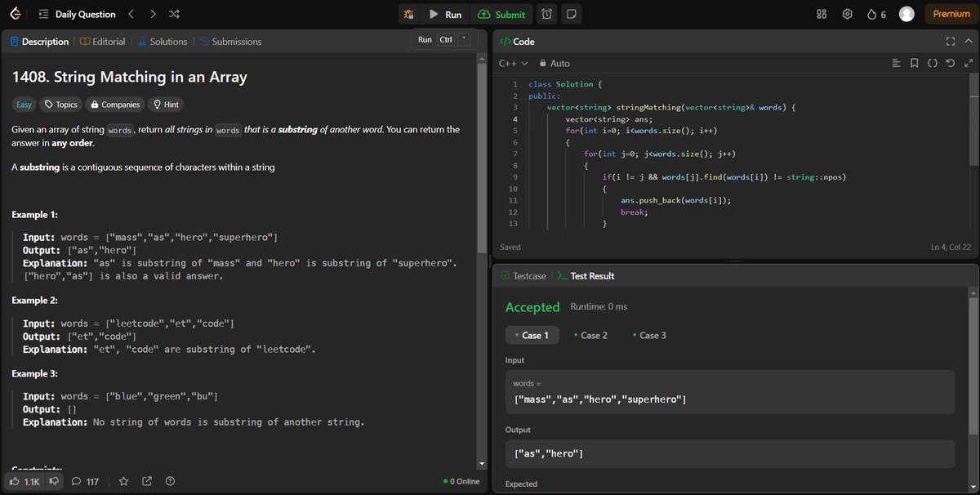Open the user profile avatar
Screen dimensions: 980x495
pyautogui.click(x=906, y=14)
